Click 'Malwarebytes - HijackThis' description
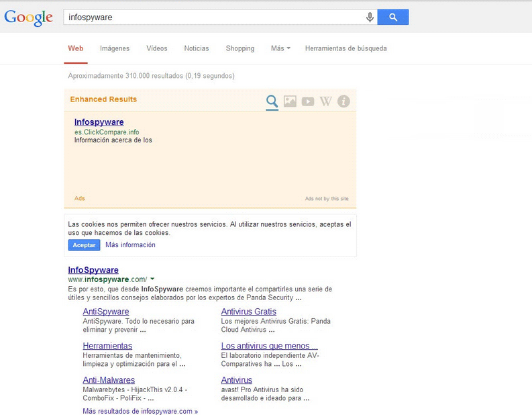 (x=135, y=394)
